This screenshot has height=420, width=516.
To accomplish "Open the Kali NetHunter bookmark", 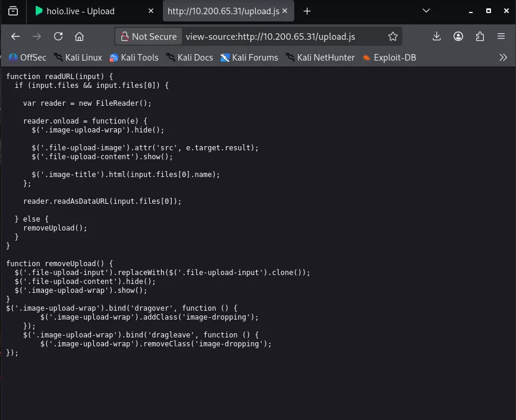I will 320,58.
